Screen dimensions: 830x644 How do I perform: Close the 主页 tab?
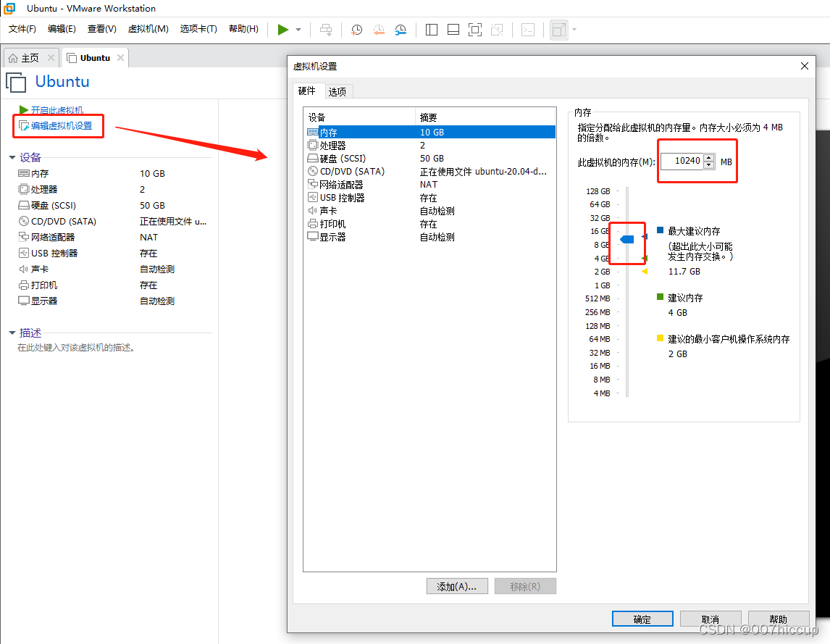51,57
